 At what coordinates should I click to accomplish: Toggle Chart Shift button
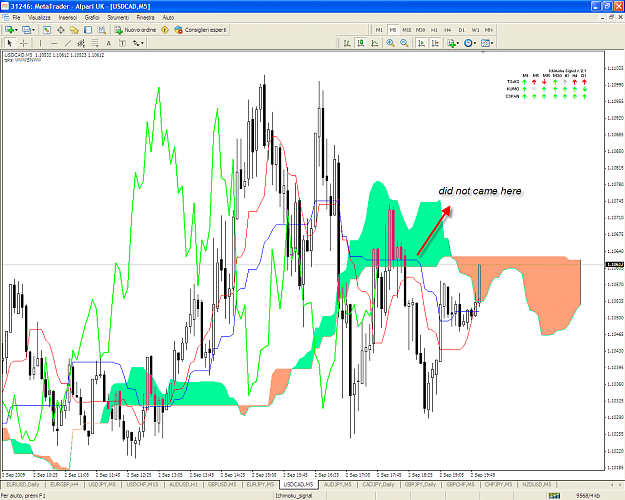435,43
